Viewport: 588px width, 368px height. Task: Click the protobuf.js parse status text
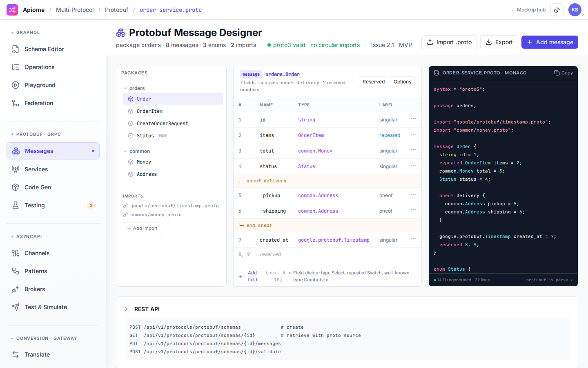(549, 280)
